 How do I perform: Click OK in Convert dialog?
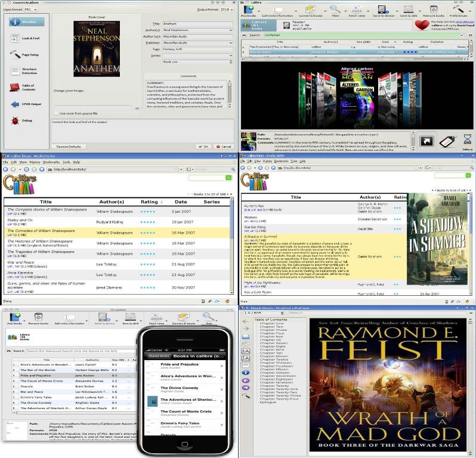pyautogui.click(x=203, y=147)
